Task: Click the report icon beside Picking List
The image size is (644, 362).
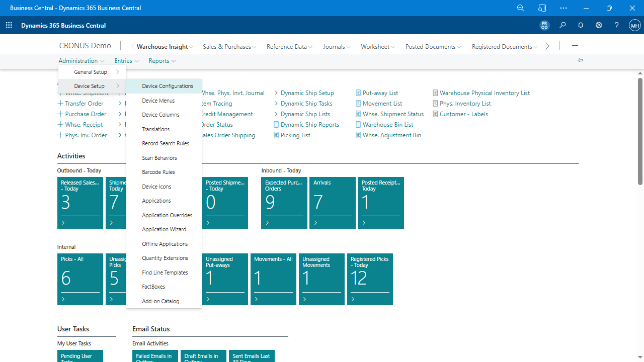Action: pyautogui.click(x=276, y=135)
